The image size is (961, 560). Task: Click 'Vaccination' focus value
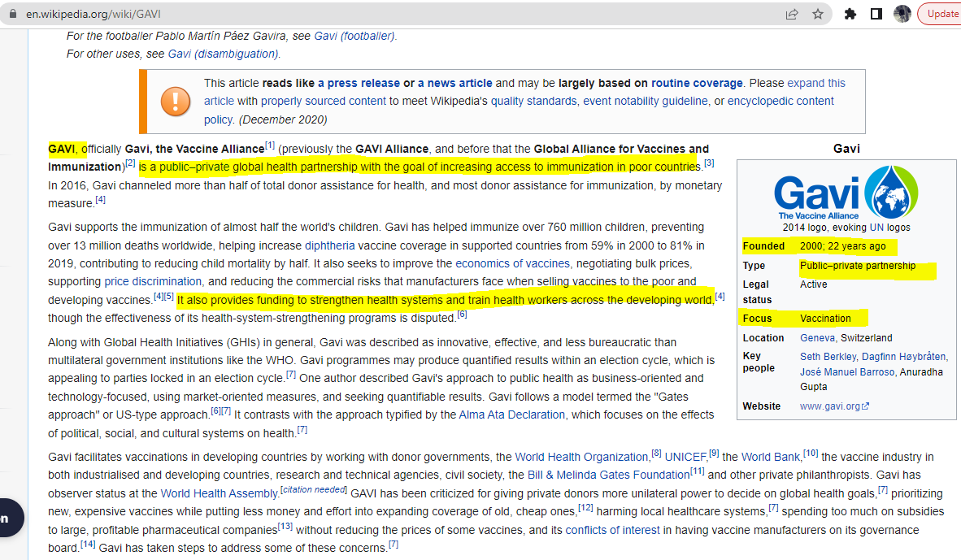(x=825, y=318)
